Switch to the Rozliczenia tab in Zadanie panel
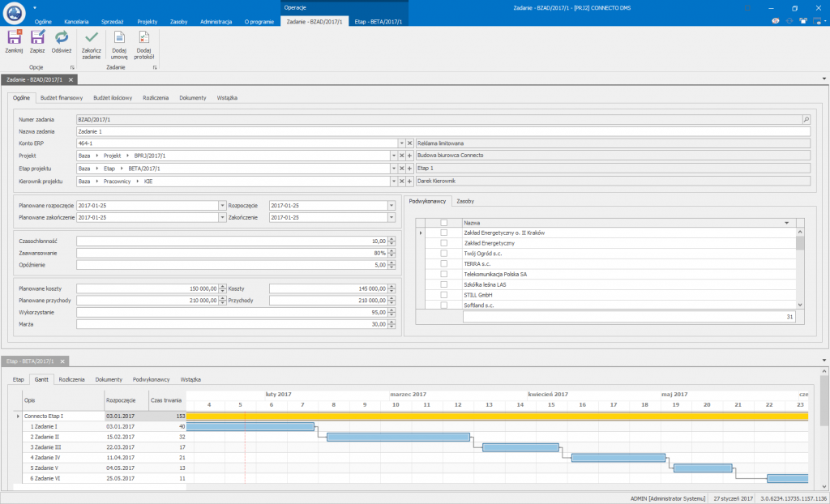Image resolution: width=830 pixels, height=504 pixels. tap(156, 98)
